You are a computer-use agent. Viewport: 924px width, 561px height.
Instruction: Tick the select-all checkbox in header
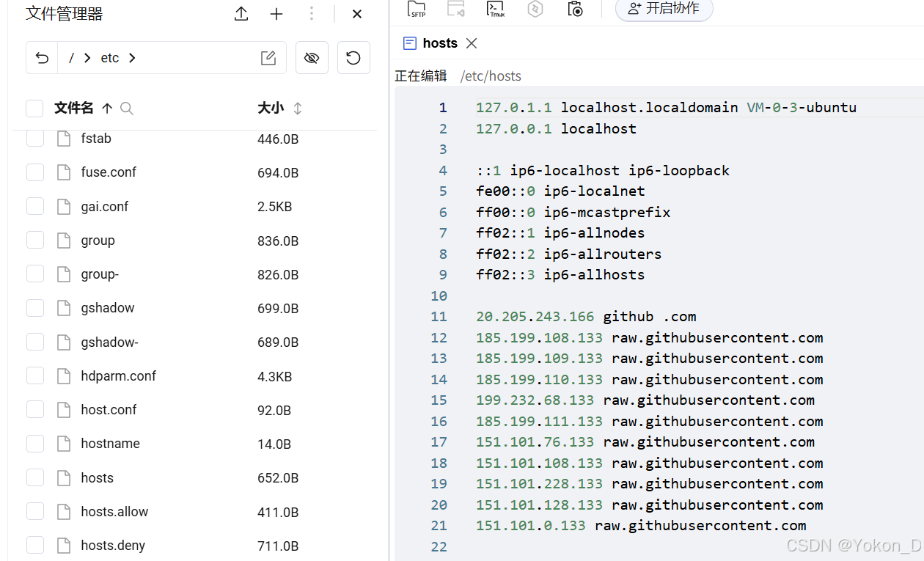[34, 109]
